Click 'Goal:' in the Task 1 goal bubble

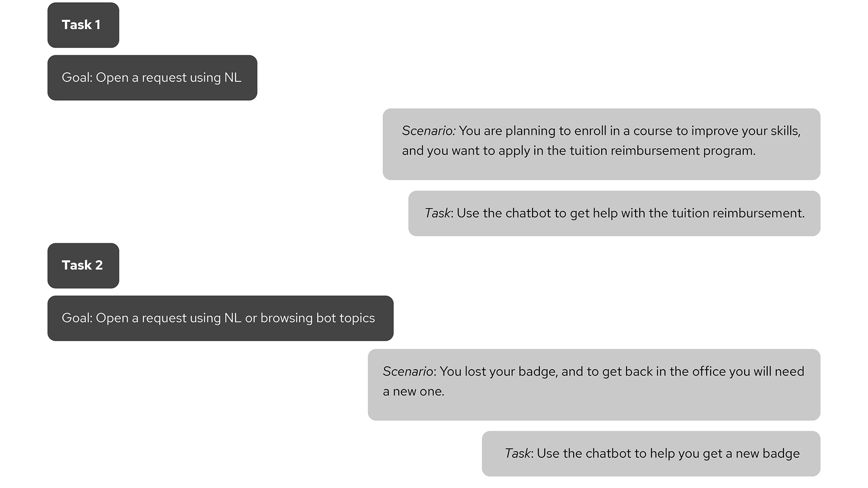(77, 78)
